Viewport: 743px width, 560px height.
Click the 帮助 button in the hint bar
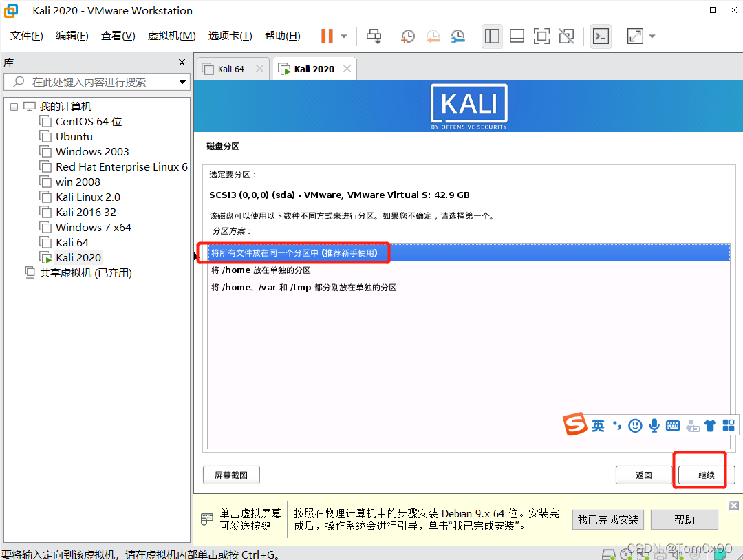[685, 519]
